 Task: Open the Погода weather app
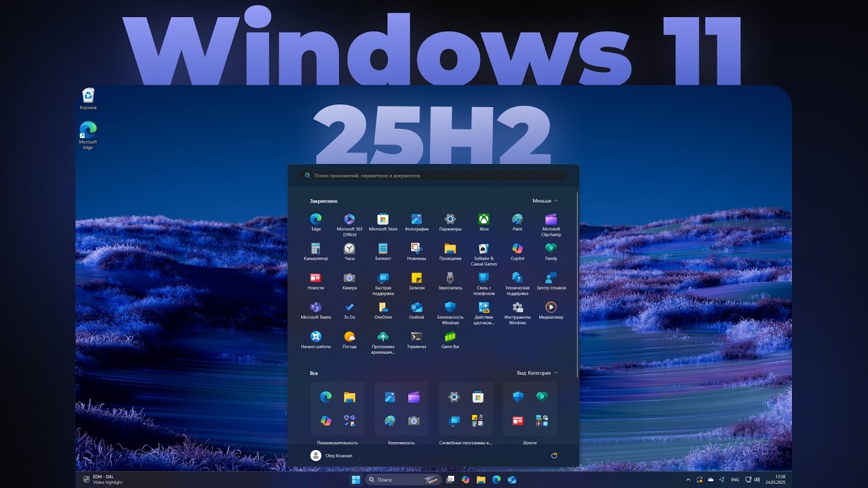click(349, 340)
